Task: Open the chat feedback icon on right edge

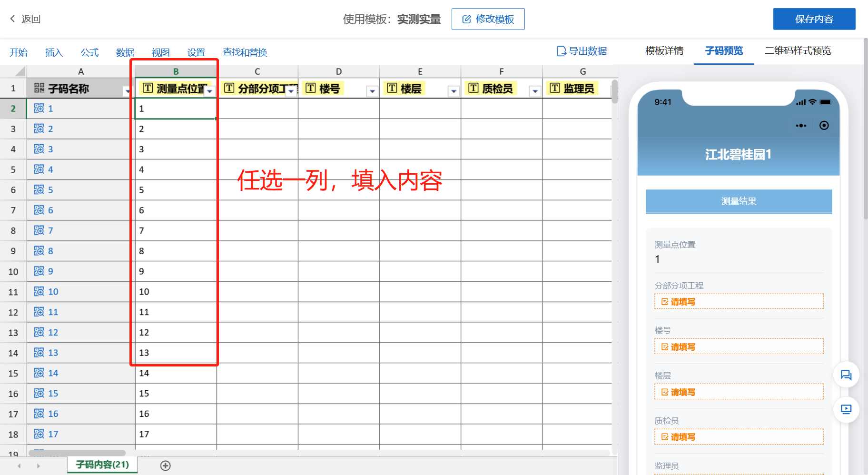Action: 846,375
